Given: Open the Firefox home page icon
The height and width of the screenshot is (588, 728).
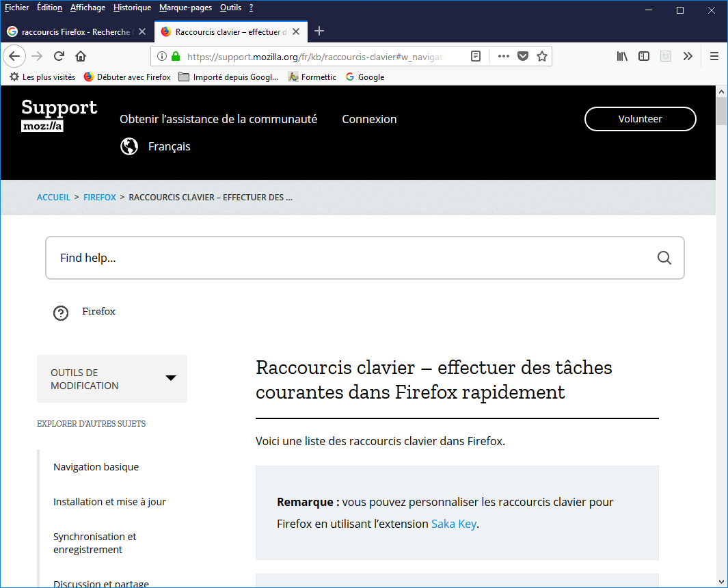Looking at the screenshot, I should click(x=81, y=56).
